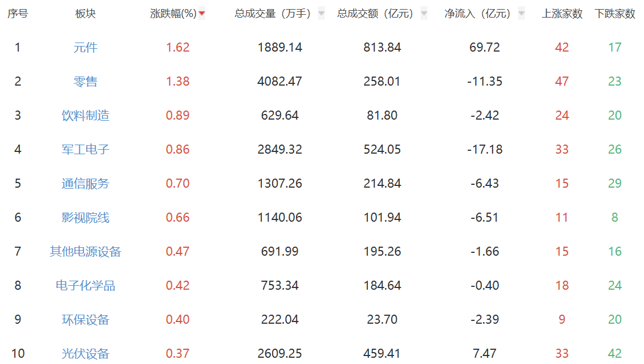Click 元件 net inflow value 69.72
This screenshot has width=644, height=364.
[x=485, y=48]
